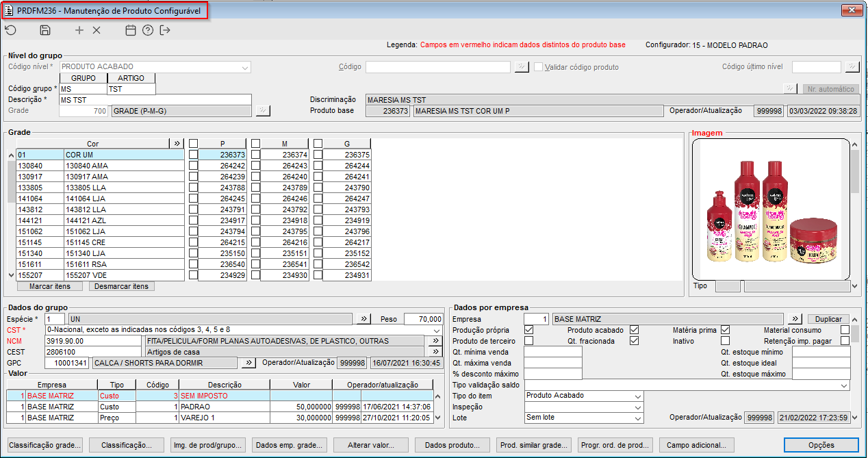Image resolution: width=868 pixels, height=458 pixels.
Task: Click the undo/refresh toolbar icon
Action: click(10, 30)
